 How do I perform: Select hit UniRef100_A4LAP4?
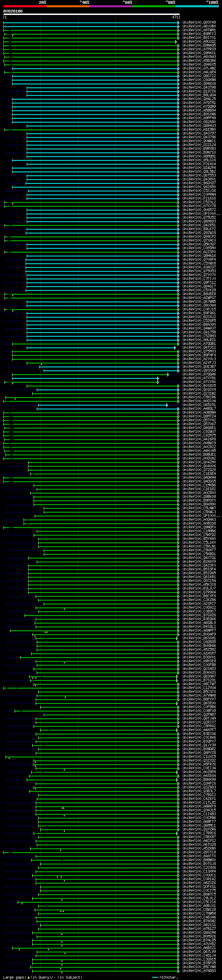[199, 72]
